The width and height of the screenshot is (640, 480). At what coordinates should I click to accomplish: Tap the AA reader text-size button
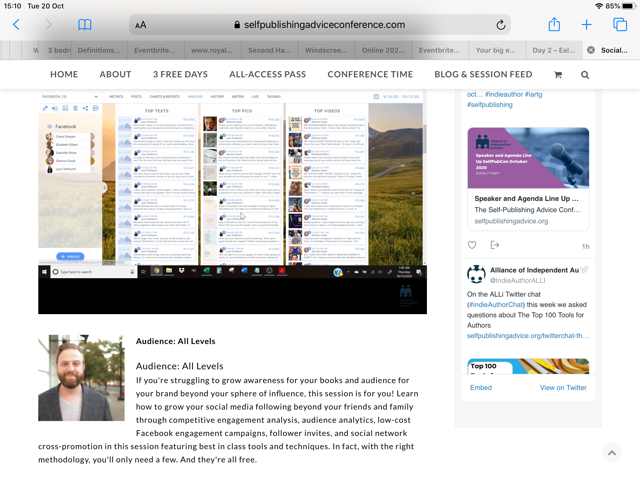[x=140, y=25]
